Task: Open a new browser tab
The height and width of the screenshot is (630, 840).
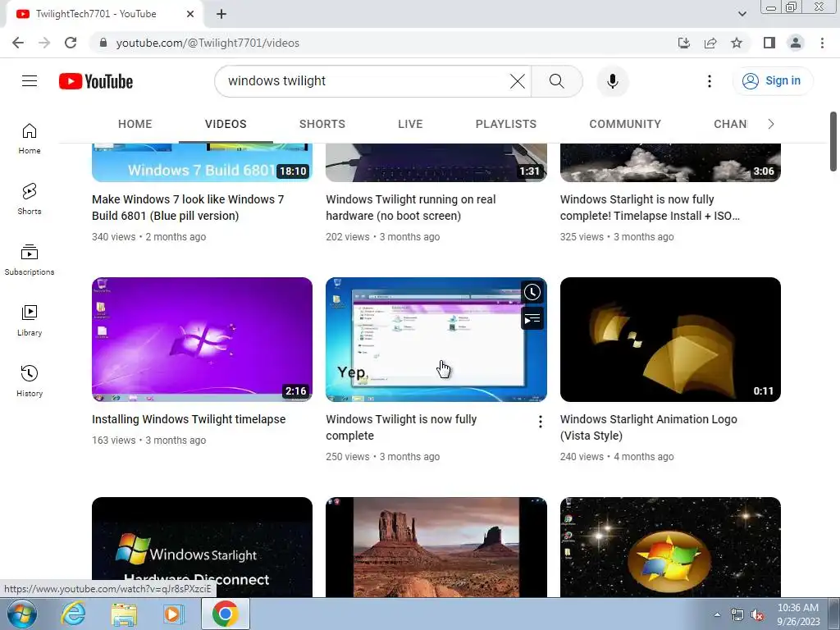Action: (x=221, y=14)
